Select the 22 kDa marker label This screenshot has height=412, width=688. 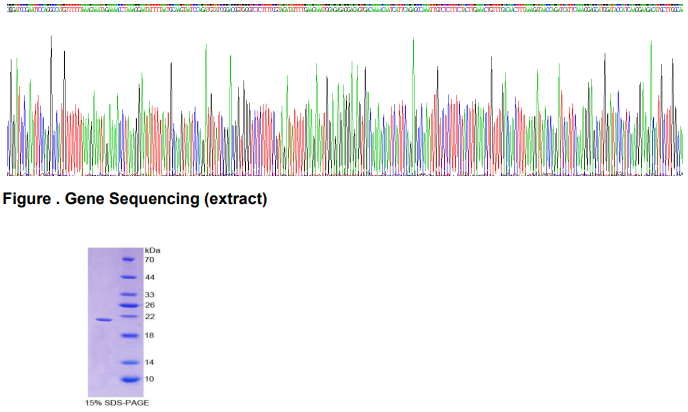pos(150,316)
